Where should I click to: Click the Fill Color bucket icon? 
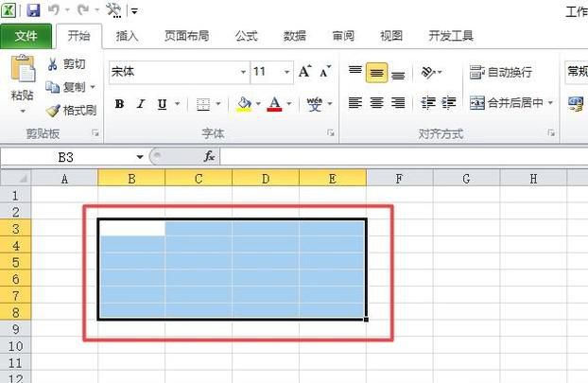pyautogui.click(x=244, y=104)
